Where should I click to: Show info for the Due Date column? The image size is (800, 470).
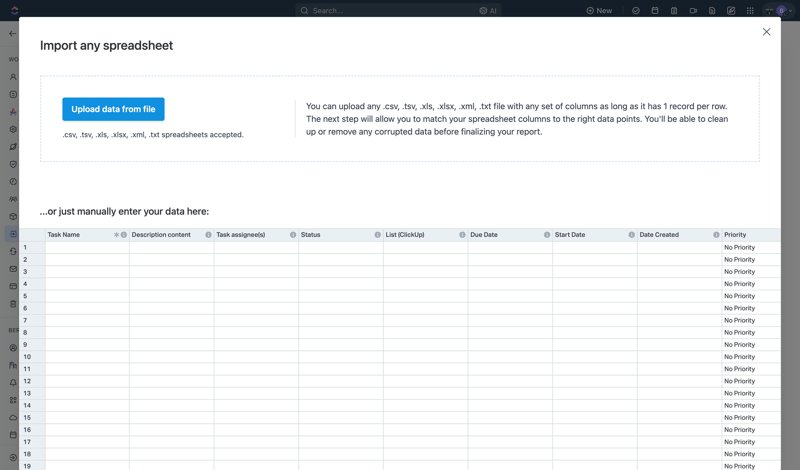pos(547,235)
